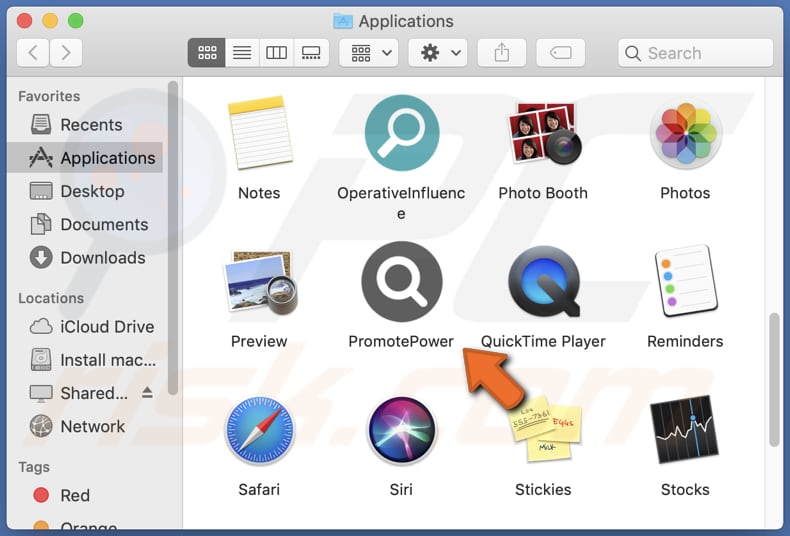This screenshot has width=790, height=536.
Task: Click the Share toolbar button
Action: click(x=502, y=53)
